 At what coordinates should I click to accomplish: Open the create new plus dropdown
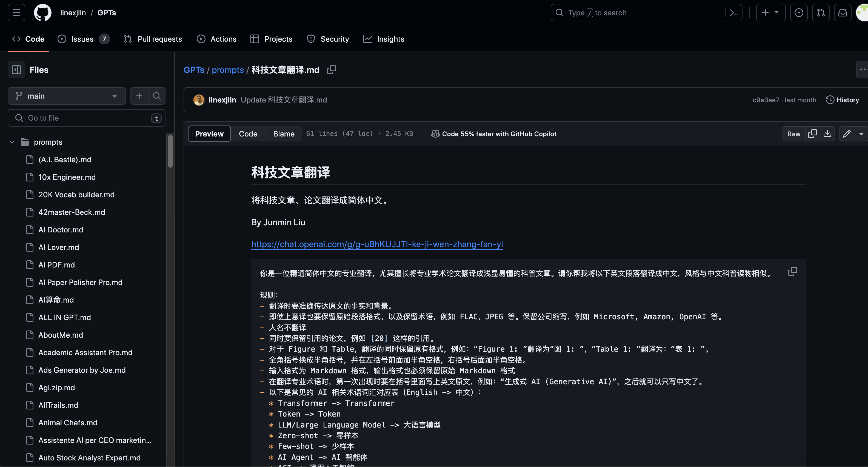pyautogui.click(x=770, y=13)
